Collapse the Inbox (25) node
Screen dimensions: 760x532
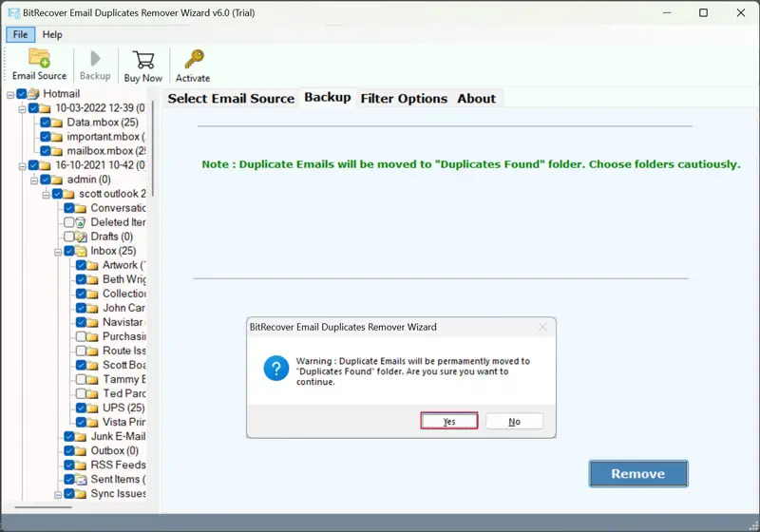point(58,252)
